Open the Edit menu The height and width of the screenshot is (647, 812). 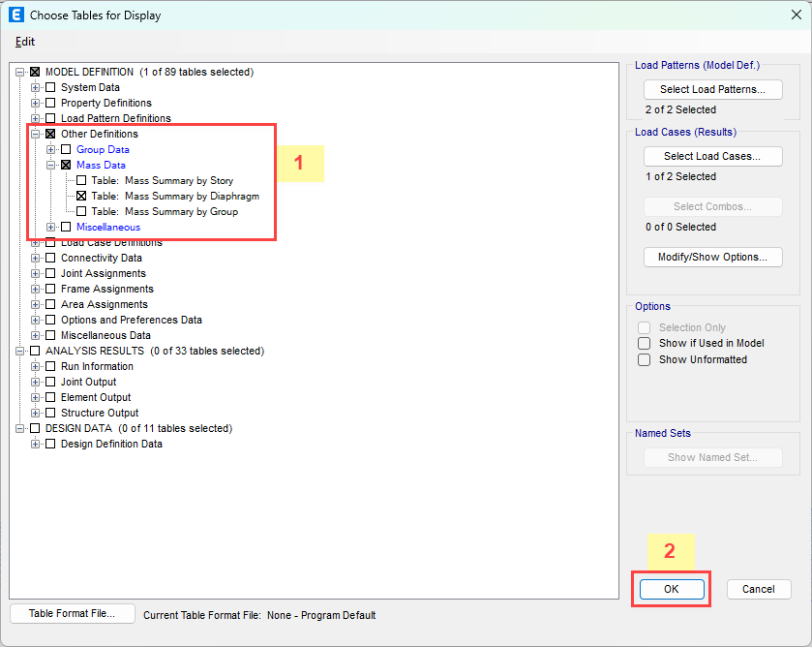(x=25, y=42)
